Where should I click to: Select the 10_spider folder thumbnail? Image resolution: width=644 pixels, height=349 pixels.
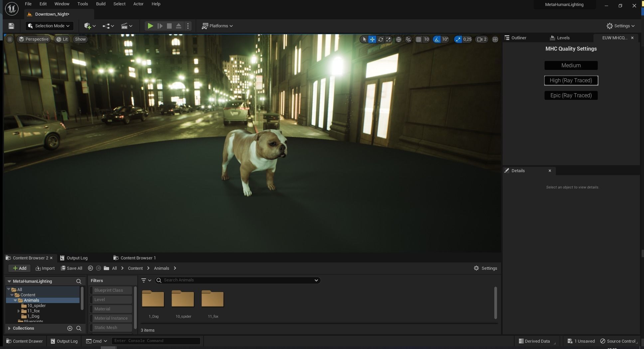pos(183,299)
